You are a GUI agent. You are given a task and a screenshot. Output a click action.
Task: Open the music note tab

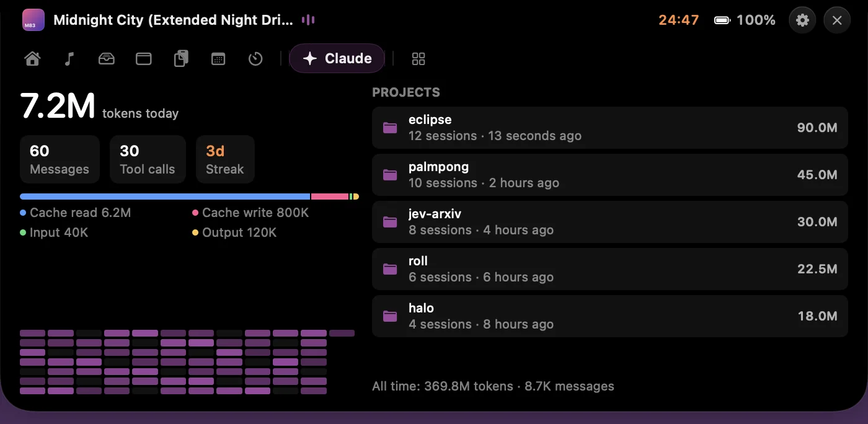tap(69, 59)
